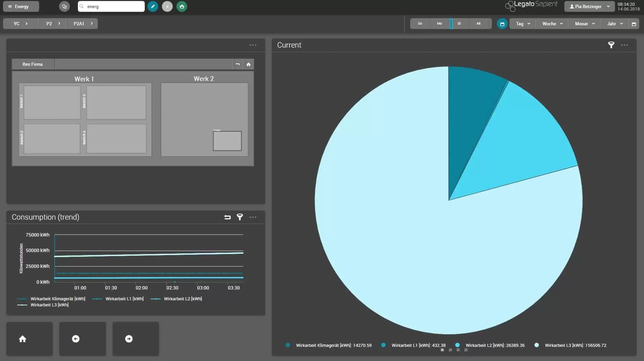Click the floor plan home icon
Screen dimensions: 644x361
click(x=249, y=64)
